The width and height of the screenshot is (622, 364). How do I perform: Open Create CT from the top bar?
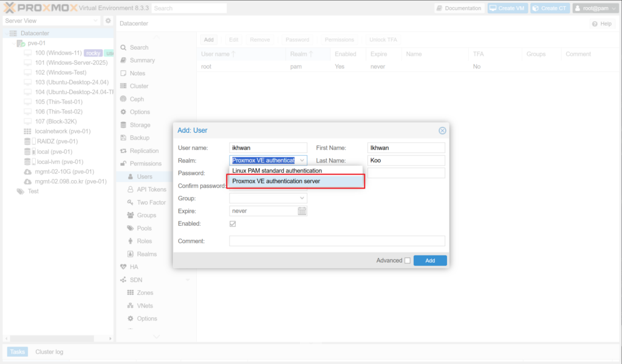click(550, 8)
